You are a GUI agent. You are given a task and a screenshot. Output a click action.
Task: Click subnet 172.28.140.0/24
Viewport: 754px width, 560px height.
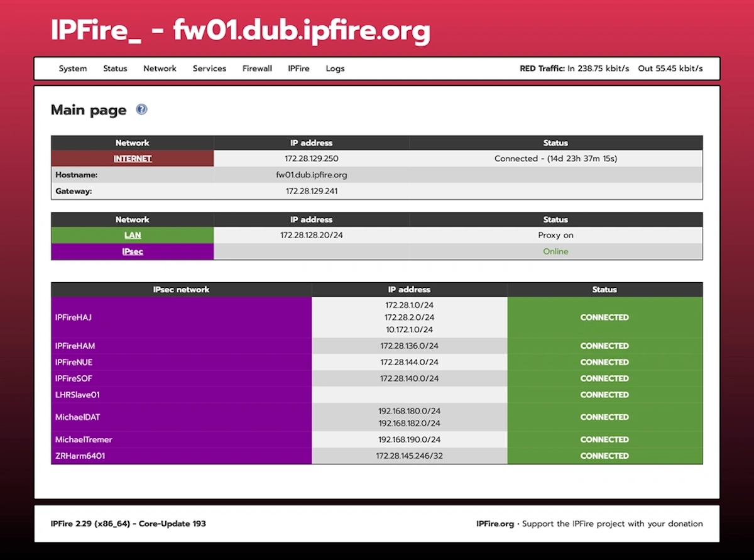(409, 378)
